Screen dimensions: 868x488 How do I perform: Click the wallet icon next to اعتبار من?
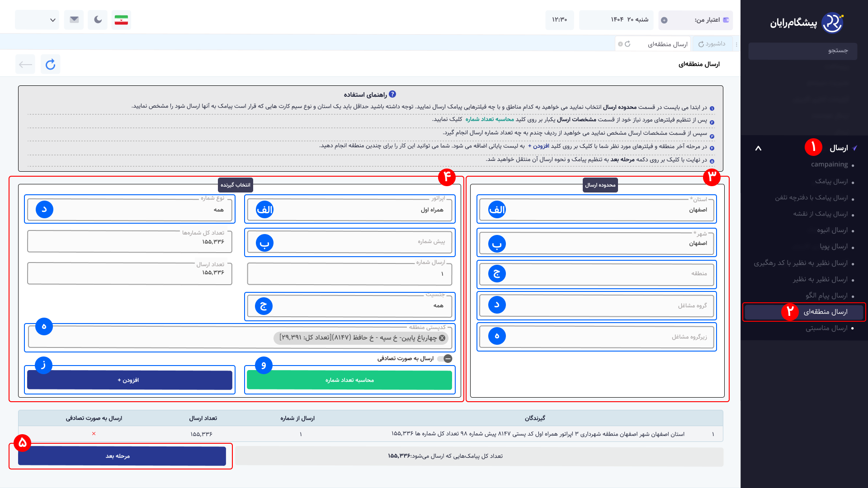click(726, 20)
